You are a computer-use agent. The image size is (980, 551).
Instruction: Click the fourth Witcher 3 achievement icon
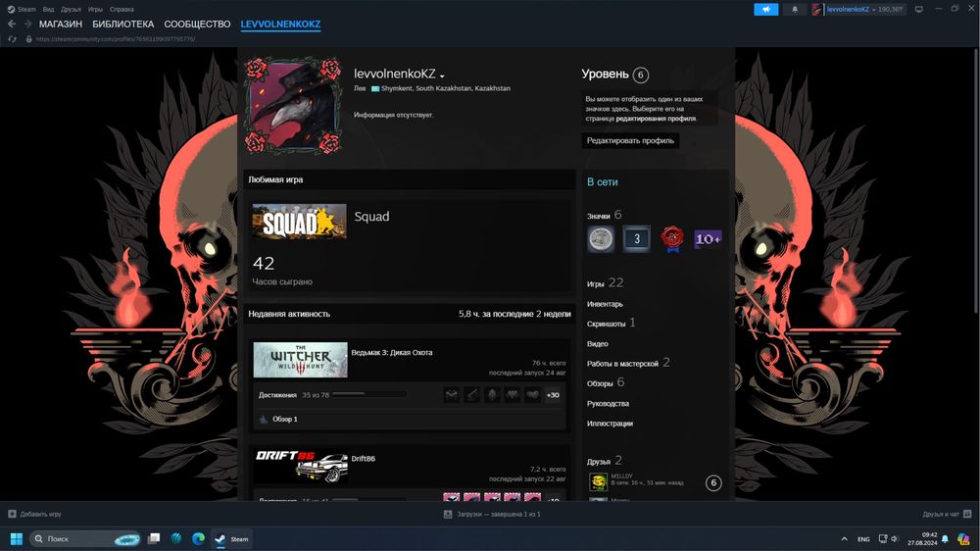(513, 395)
